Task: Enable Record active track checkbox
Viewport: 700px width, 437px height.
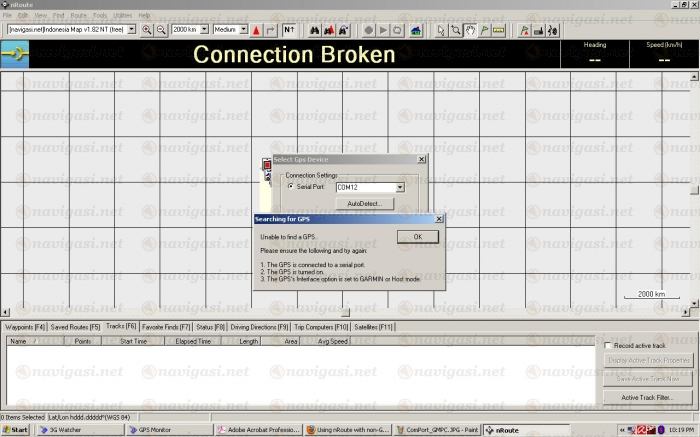Action: tap(608, 345)
